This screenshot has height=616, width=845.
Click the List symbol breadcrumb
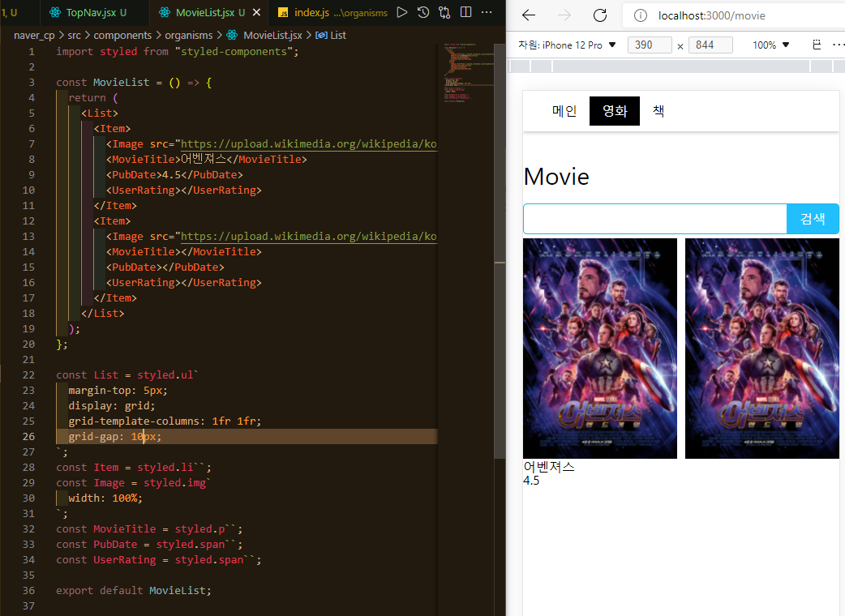(331, 35)
